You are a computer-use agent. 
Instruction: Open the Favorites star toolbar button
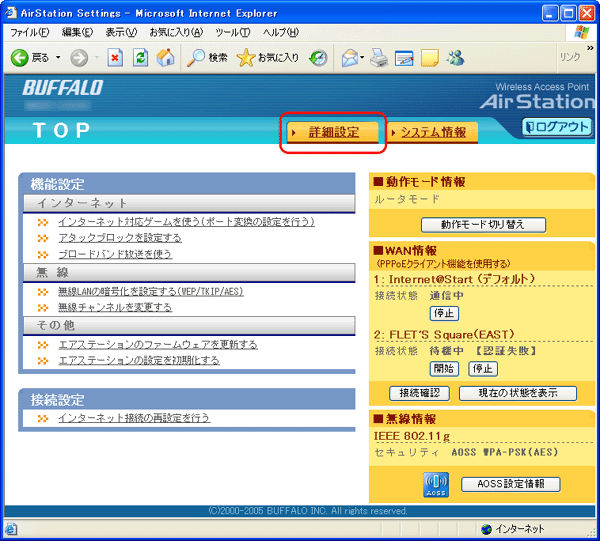coord(267,58)
